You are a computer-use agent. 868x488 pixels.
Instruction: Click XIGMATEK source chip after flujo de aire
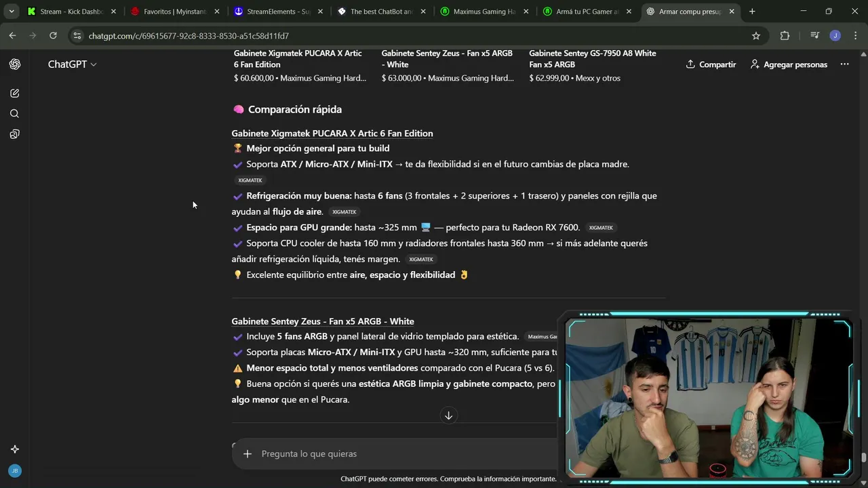coord(344,212)
